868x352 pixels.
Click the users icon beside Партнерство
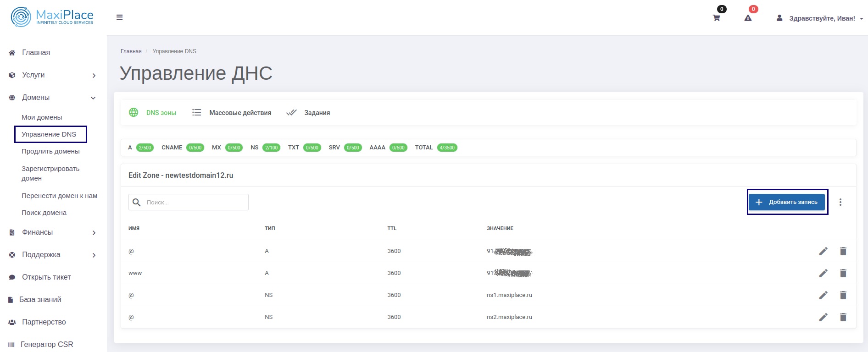12,322
